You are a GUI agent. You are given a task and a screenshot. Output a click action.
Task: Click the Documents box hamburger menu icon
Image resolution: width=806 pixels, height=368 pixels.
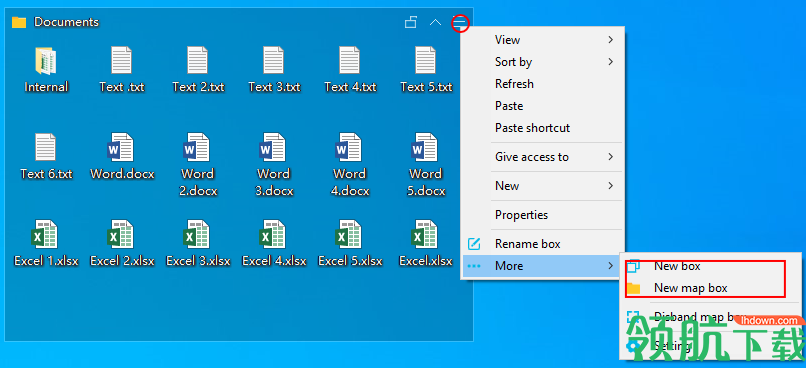(460, 23)
